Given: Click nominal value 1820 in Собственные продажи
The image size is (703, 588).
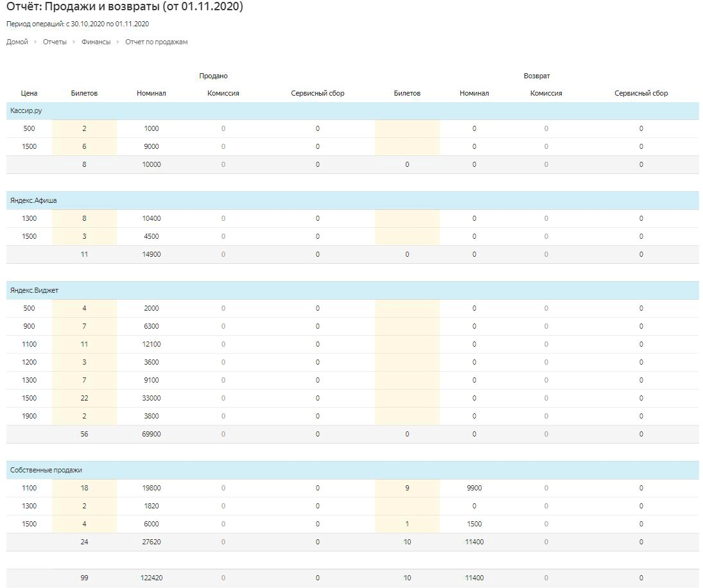Looking at the screenshot, I should [152, 506].
